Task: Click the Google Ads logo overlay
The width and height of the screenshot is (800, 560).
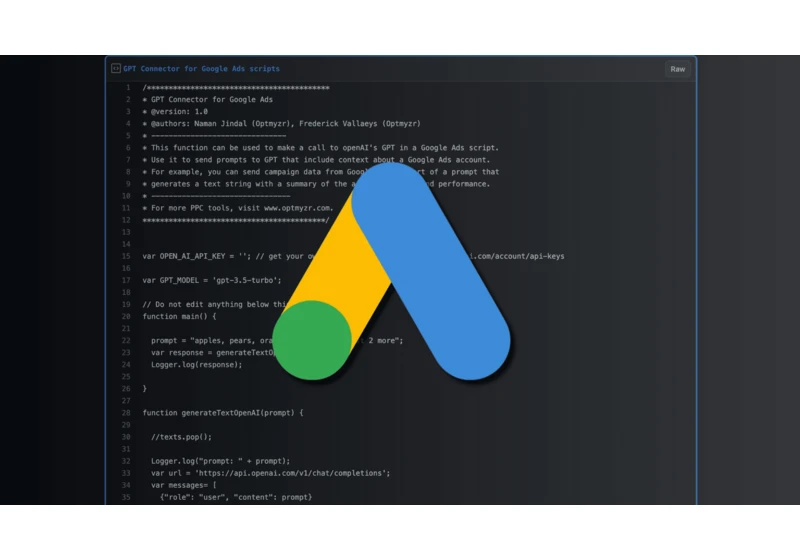Action: pyautogui.click(x=391, y=271)
